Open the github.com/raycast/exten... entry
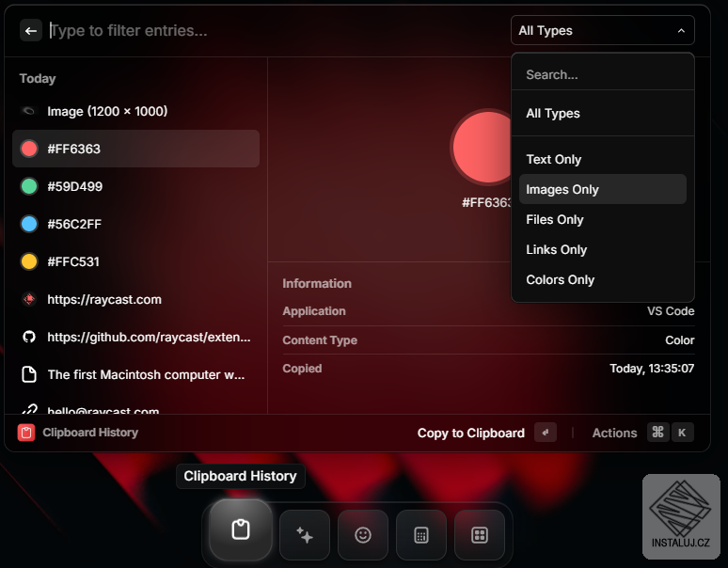The height and width of the screenshot is (568, 728). click(135, 337)
